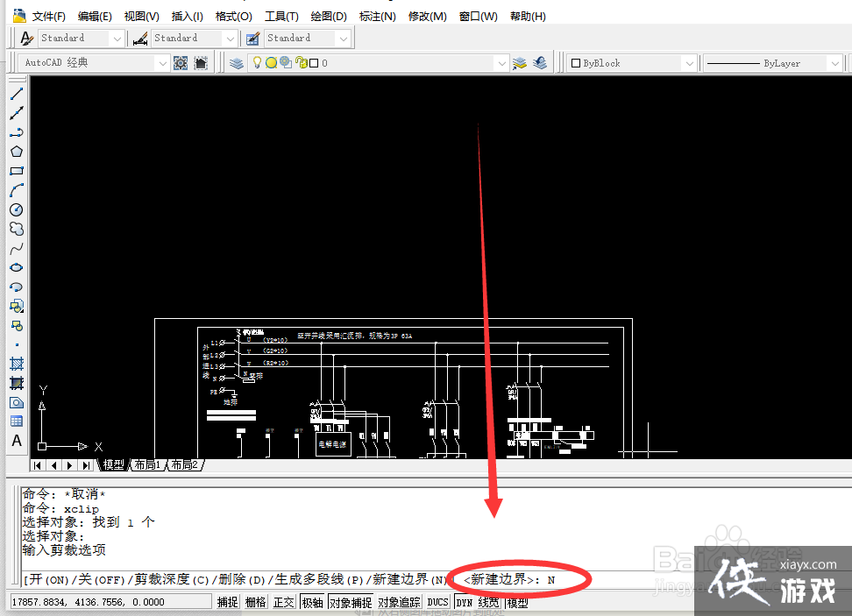The image size is (852, 616).
Task: Open the Layer Properties Manager
Action: pyautogui.click(x=234, y=62)
